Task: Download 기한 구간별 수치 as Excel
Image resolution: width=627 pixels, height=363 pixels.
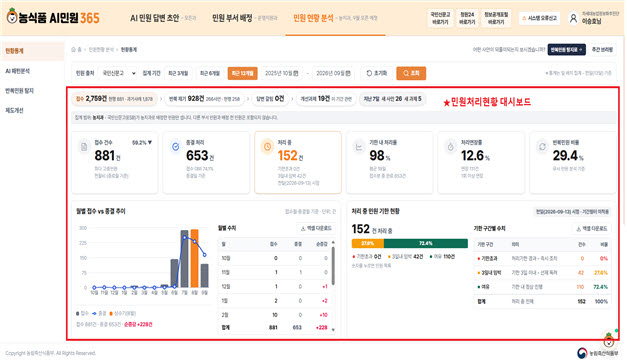Action: click(592, 229)
